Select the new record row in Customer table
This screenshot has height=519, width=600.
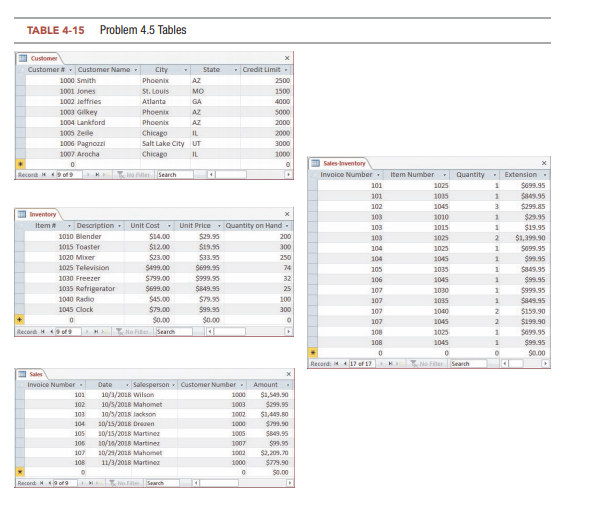click(154, 165)
